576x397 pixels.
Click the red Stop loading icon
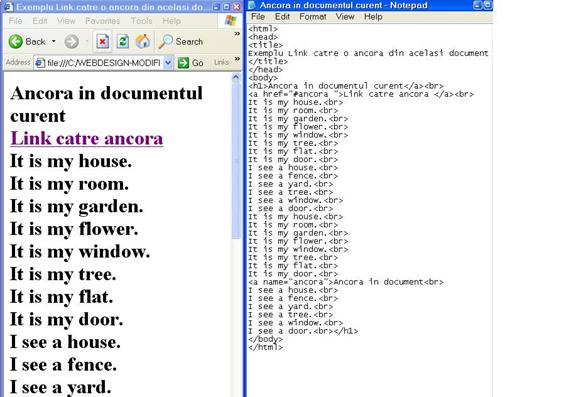click(x=102, y=41)
